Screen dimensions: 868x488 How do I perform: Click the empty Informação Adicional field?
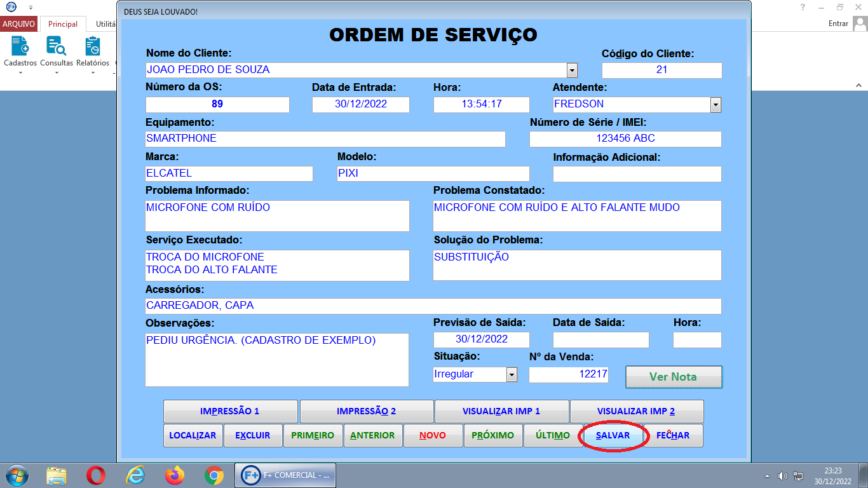[637, 173]
